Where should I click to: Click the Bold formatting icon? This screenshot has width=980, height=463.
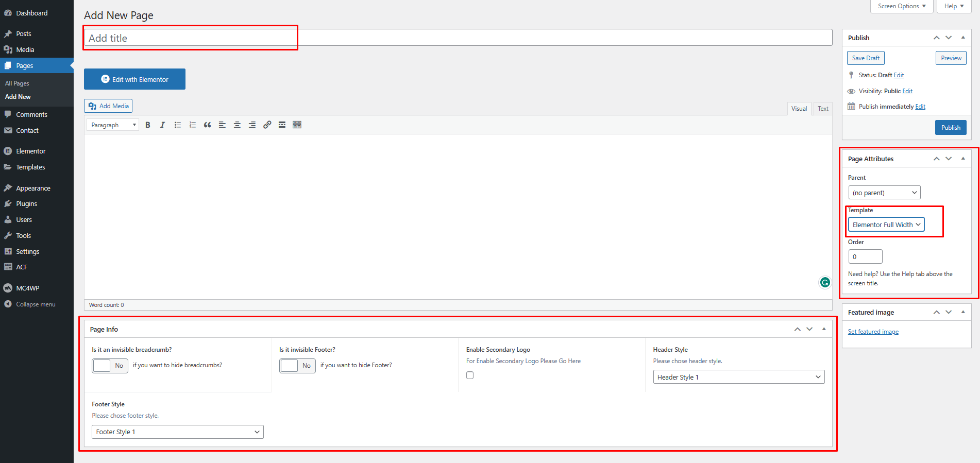pos(148,125)
